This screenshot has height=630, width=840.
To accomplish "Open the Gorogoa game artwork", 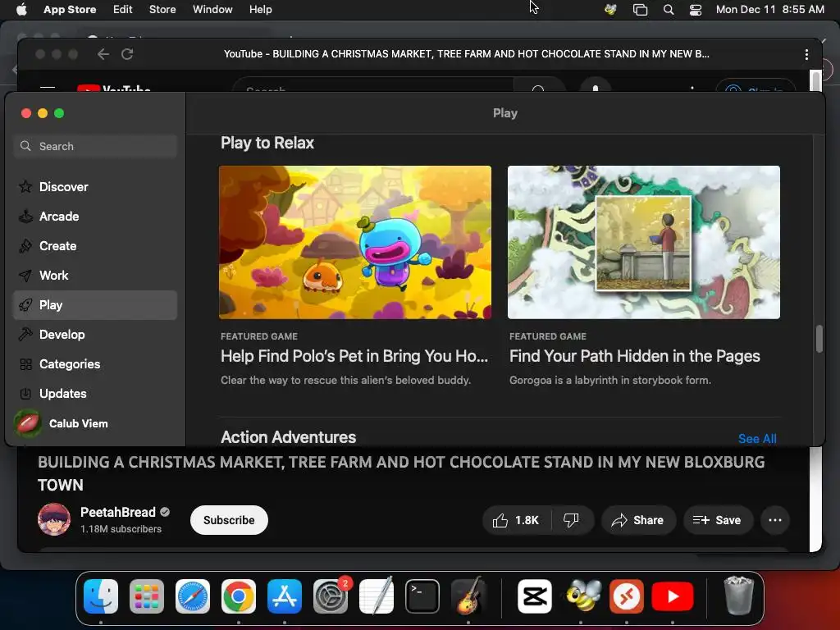I will pos(643,242).
